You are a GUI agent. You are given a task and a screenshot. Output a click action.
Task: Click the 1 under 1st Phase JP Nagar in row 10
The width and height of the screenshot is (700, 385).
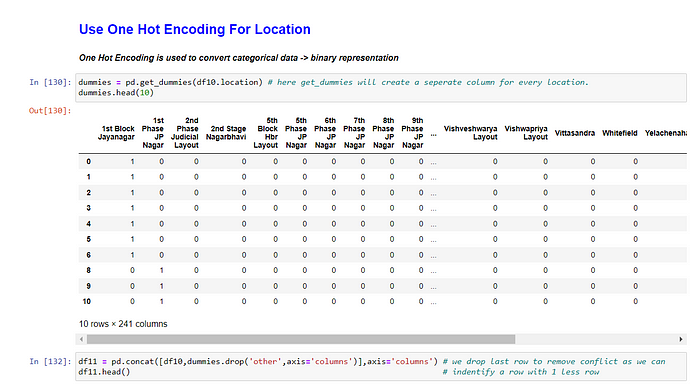[162, 301]
